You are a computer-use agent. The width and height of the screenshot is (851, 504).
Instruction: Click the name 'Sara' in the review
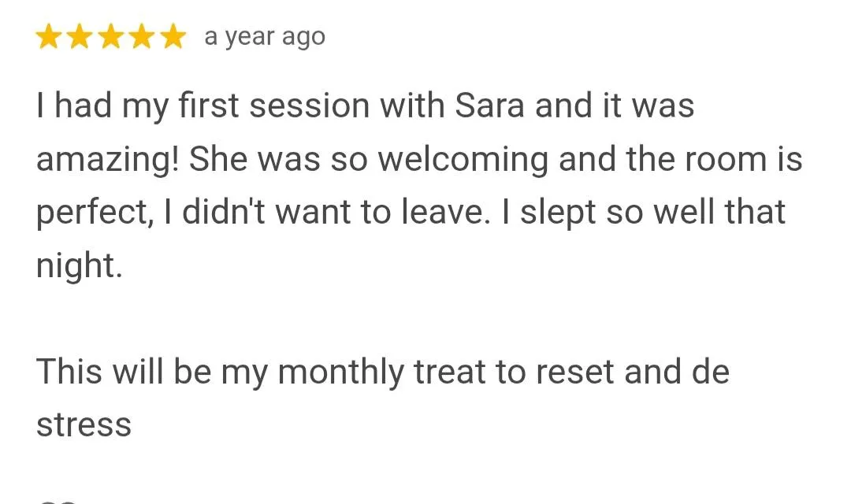[489, 105]
